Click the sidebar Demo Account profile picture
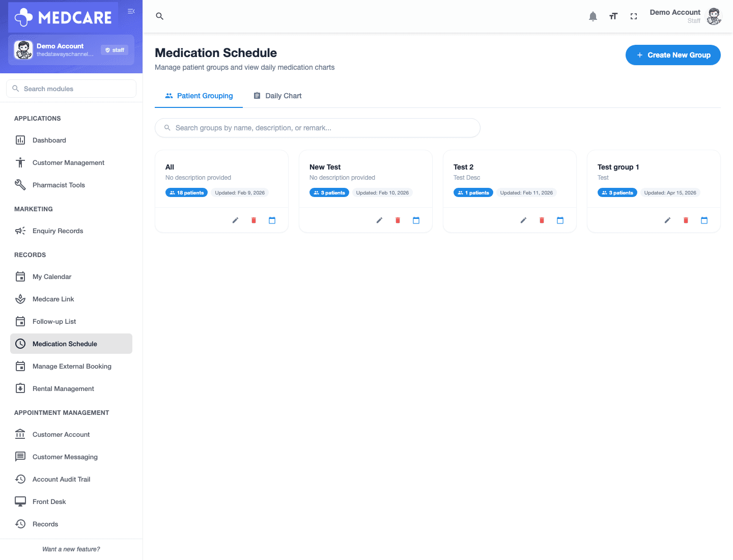733x560 pixels. [23, 50]
